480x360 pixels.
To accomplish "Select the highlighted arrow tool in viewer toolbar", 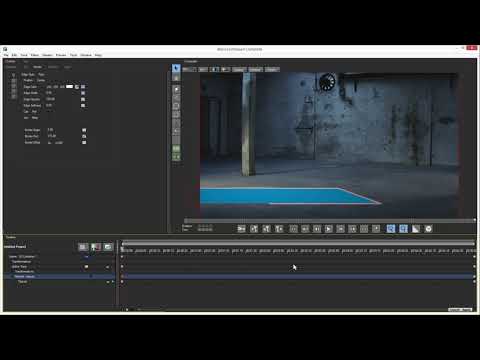I will pos(176,68).
